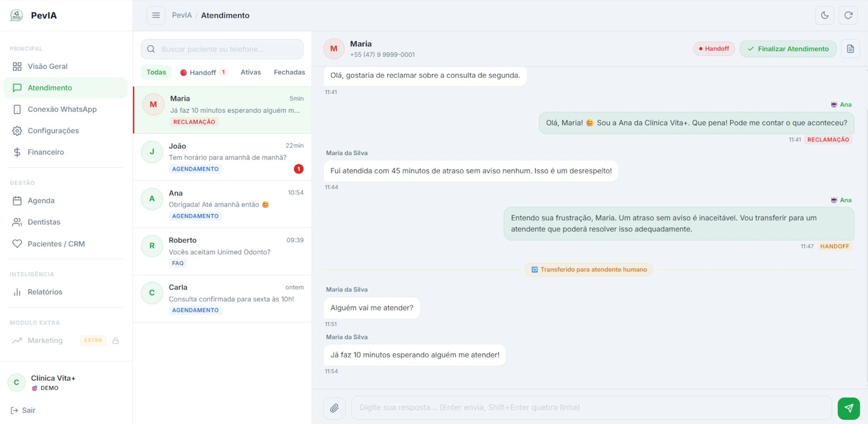This screenshot has height=424, width=868.
Task: Click the green send message button
Action: [849, 408]
